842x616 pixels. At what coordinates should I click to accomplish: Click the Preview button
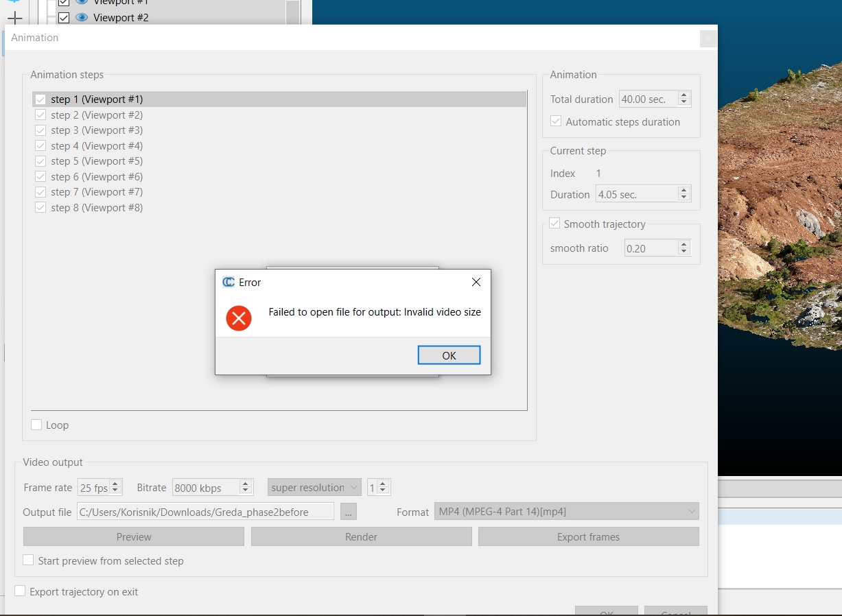(134, 536)
